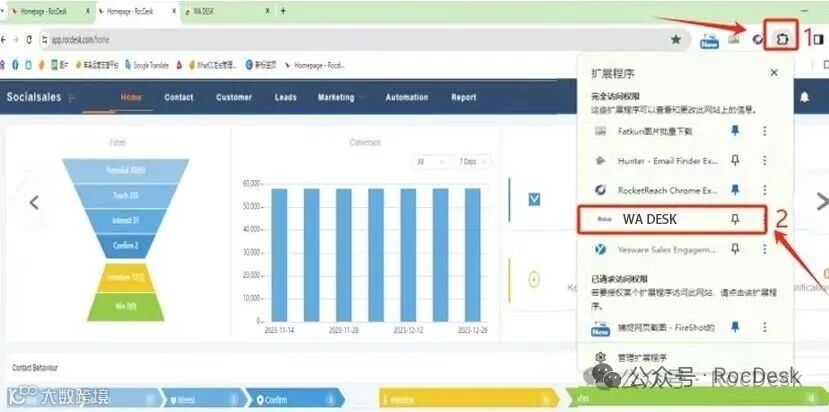The height and width of the screenshot is (412, 829).
Task: Open more options for Yesware extension
Action: (x=764, y=249)
